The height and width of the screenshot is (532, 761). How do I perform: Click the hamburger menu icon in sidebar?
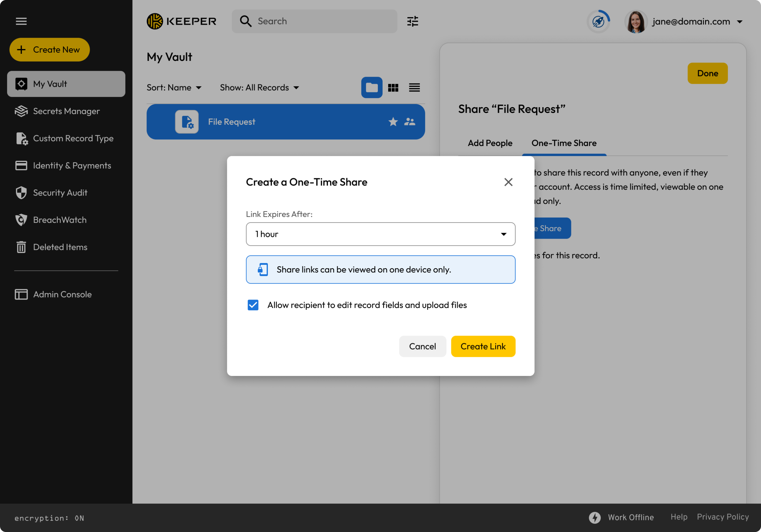[x=21, y=21]
